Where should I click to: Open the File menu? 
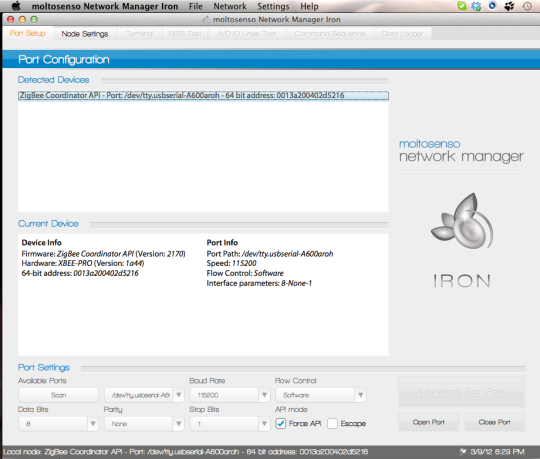[196, 6]
